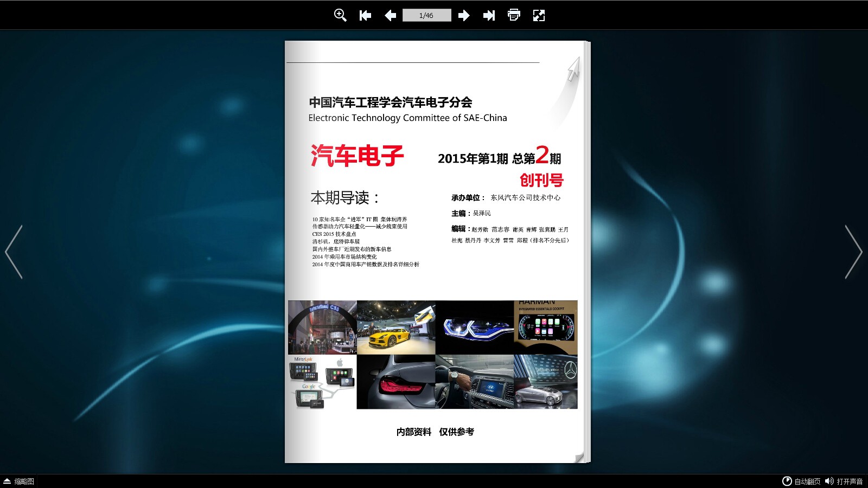Click the yellow sports car photo
This screenshot has width=868, height=488.
click(396, 328)
